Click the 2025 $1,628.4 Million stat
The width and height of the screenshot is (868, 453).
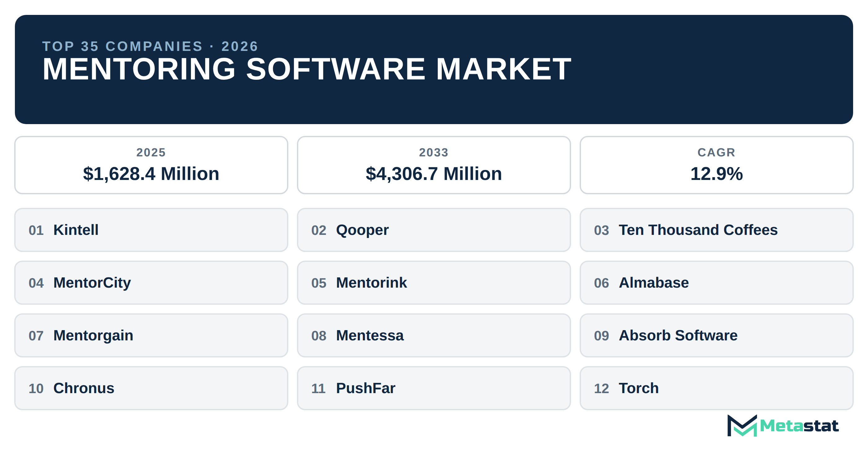(x=151, y=165)
